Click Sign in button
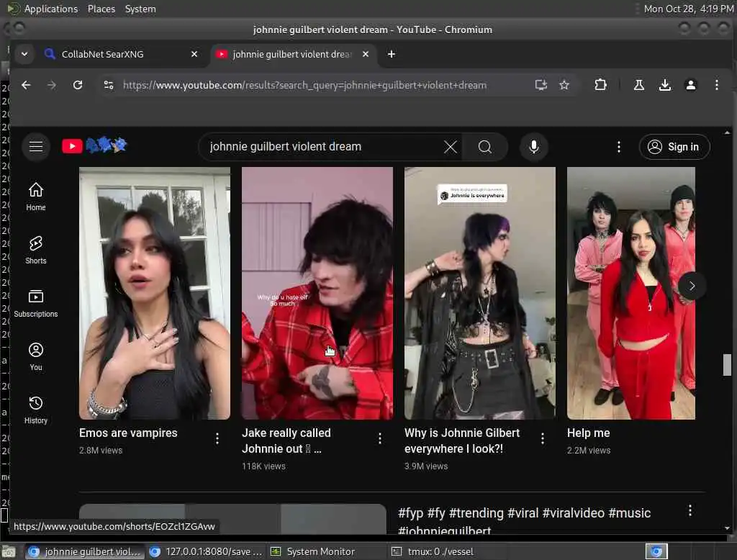737x560 pixels. [x=674, y=147]
